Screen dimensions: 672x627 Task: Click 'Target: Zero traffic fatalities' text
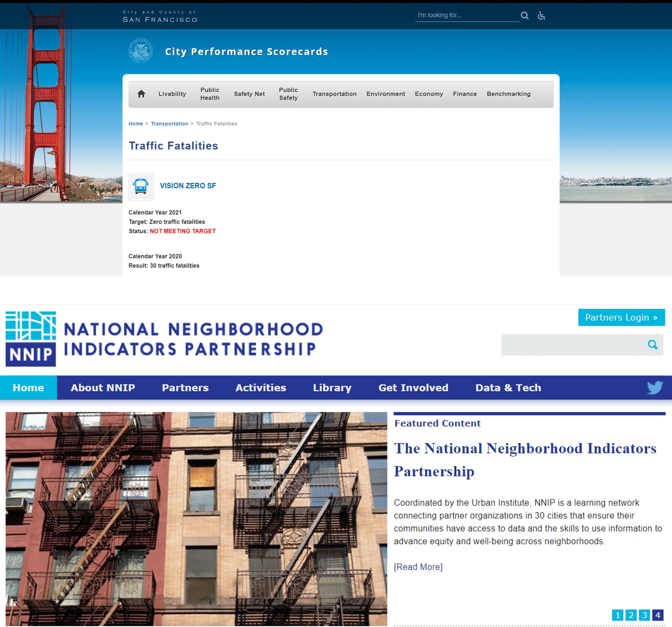coord(167,222)
